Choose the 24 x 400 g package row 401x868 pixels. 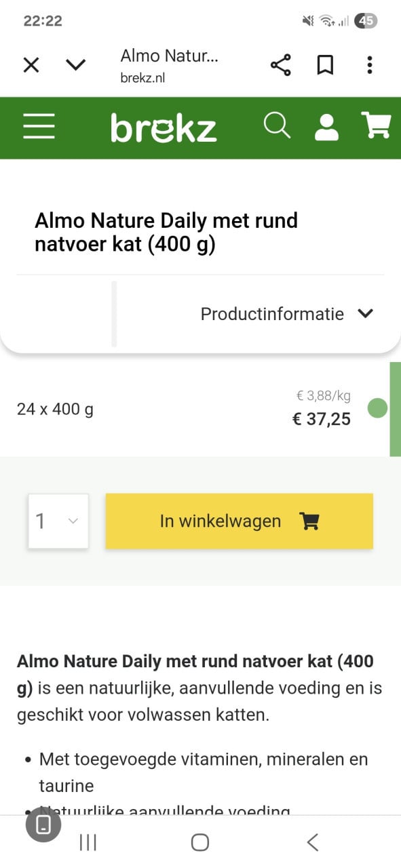(x=195, y=409)
